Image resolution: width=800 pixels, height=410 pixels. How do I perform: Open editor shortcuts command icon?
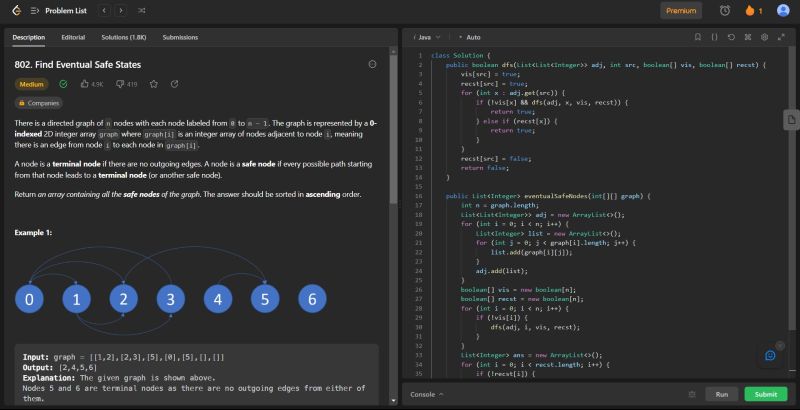(747, 37)
